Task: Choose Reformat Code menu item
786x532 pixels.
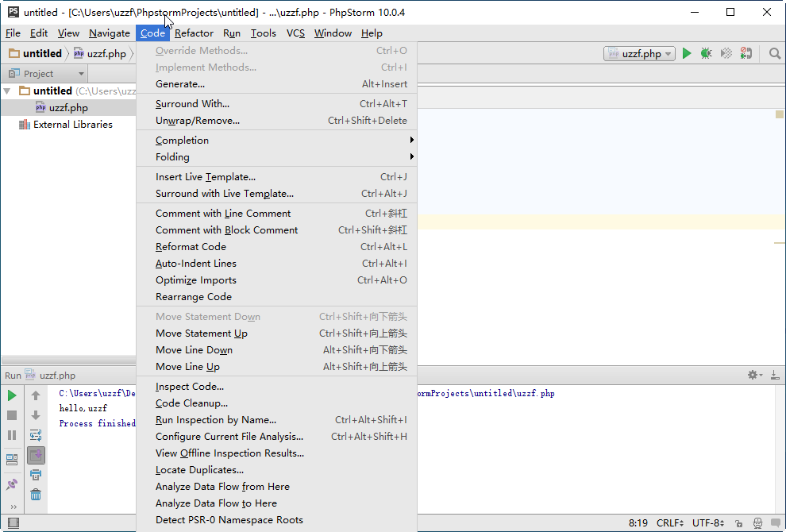Action: tap(277, 247)
